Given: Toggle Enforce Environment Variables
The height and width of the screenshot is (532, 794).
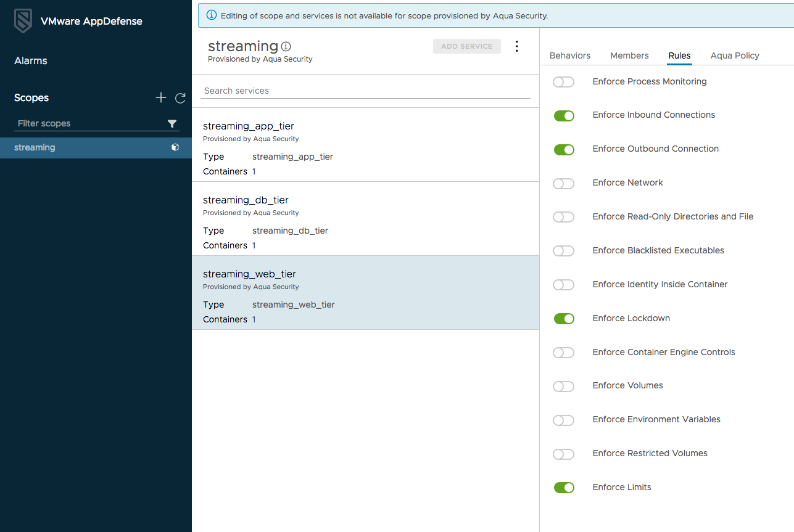Looking at the screenshot, I should tap(564, 420).
